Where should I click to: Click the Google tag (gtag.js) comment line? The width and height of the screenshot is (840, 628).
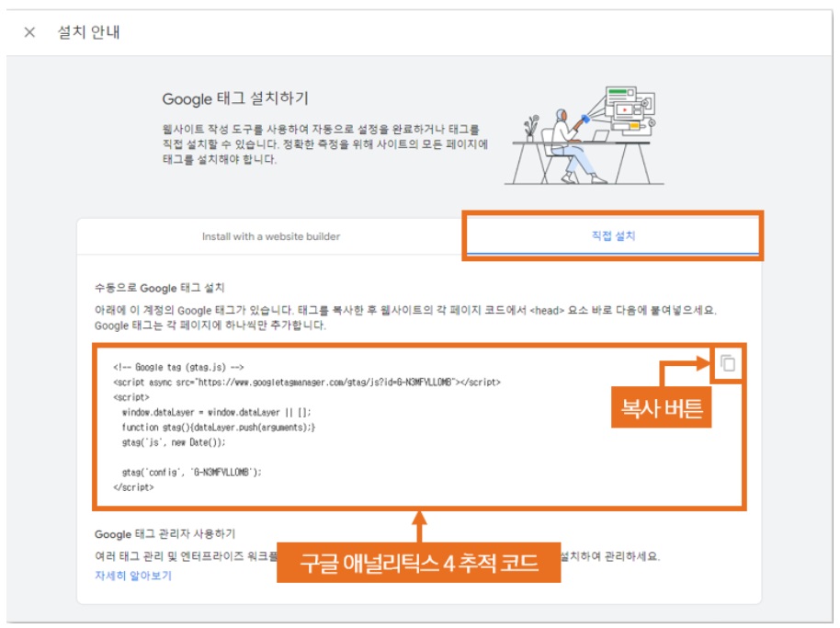pos(178,367)
